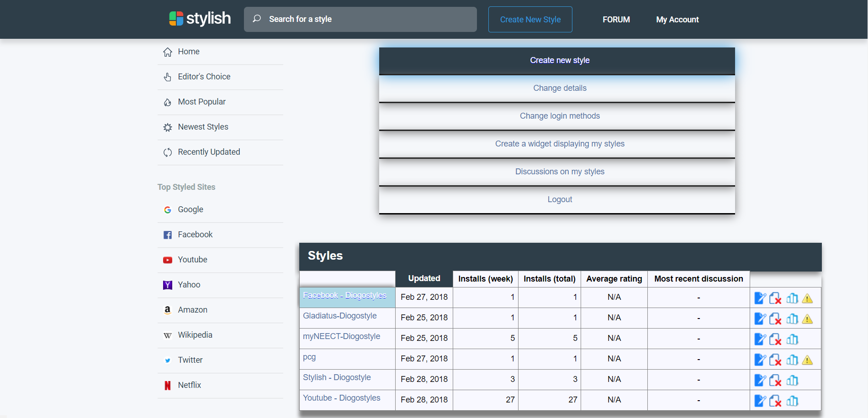Delete the pcg style
Image resolution: width=868 pixels, height=418 pixels.
[776, 360]
